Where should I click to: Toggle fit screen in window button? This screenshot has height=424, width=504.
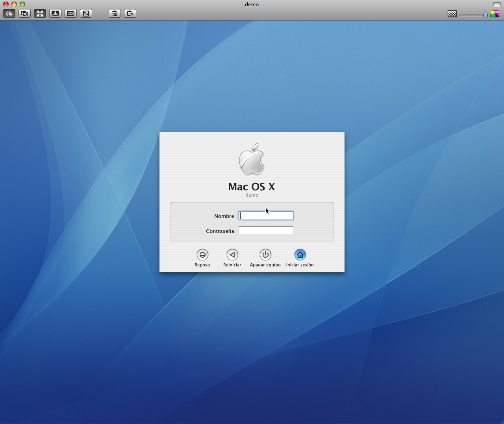pos(40,13)
